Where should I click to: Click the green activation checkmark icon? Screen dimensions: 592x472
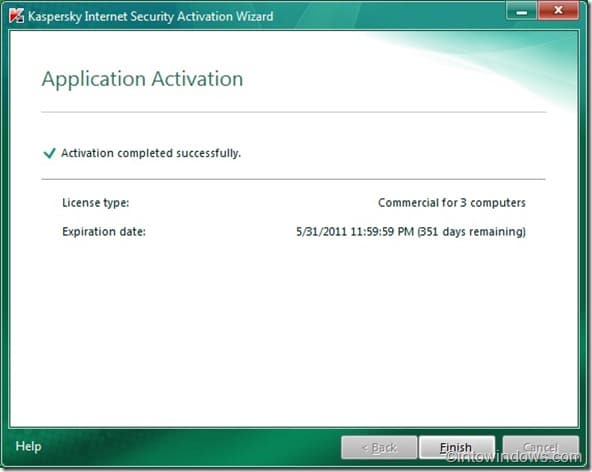pyautogui.click(x=49, y=153)
